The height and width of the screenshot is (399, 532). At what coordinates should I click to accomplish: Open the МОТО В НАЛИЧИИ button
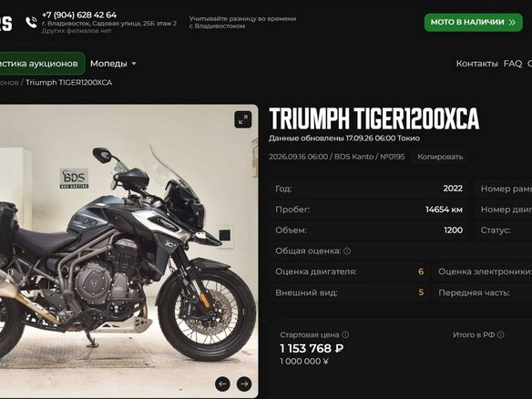click(x=474, y=23)
